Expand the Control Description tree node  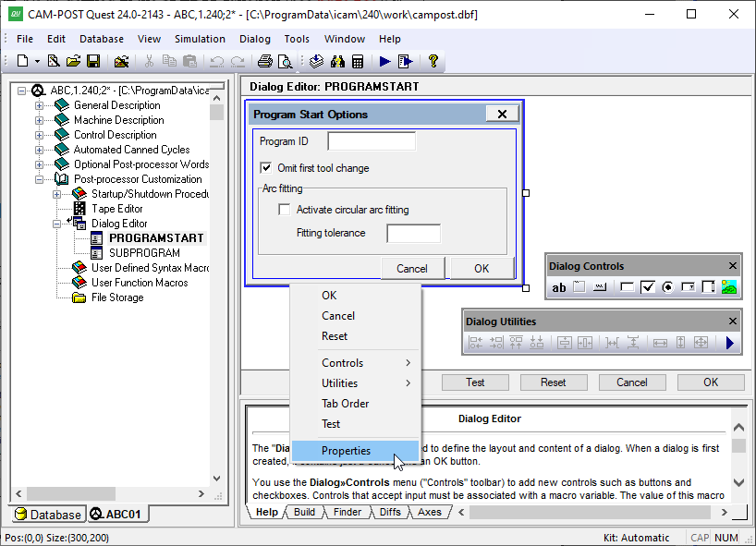39,136
